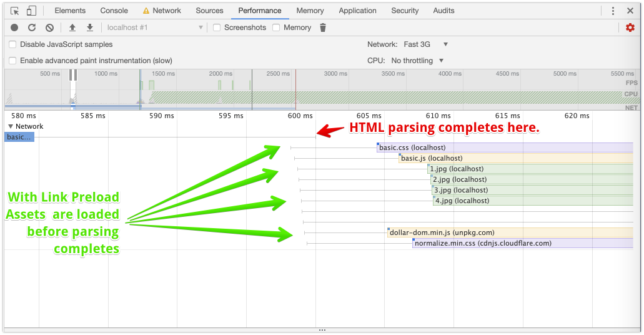Screen dimensions: 644x335
Task: Enable the Screenshots checkbox
Action: click(217, 27)
